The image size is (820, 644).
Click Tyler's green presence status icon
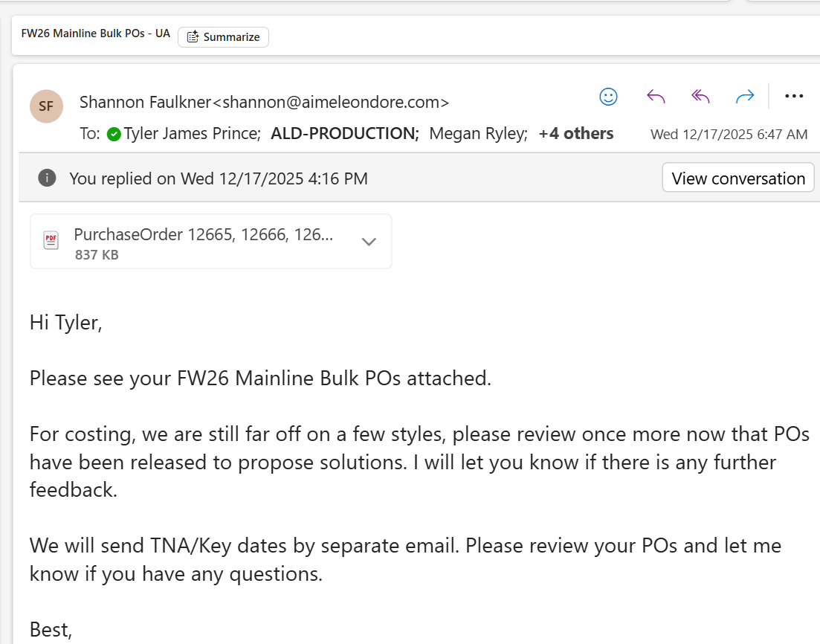(x=114, y=135)
